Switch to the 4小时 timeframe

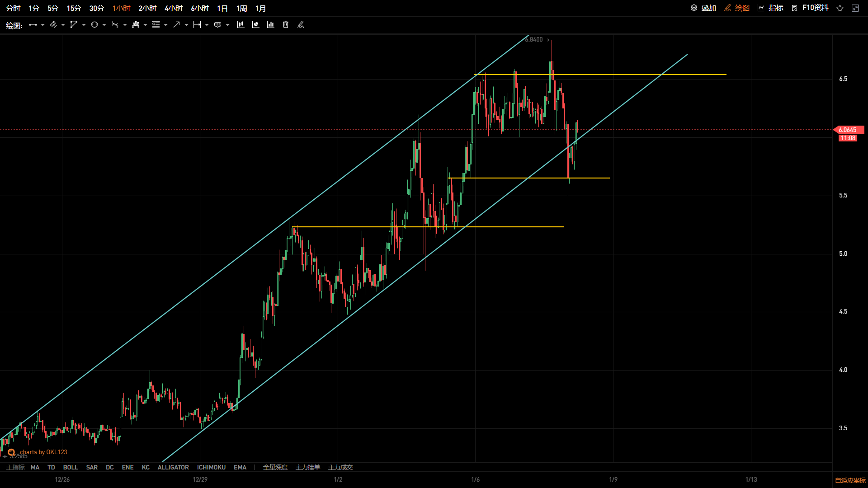pos(174,8)
